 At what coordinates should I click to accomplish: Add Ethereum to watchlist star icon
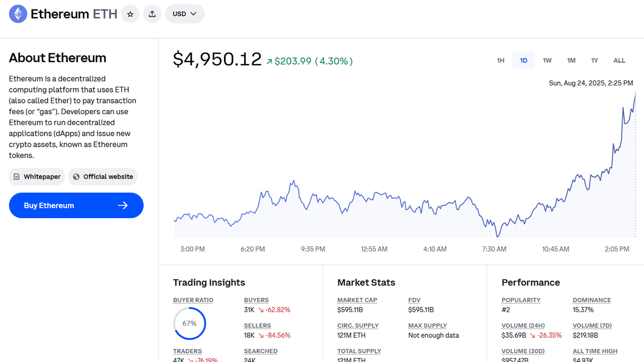(x=130, y=14)
